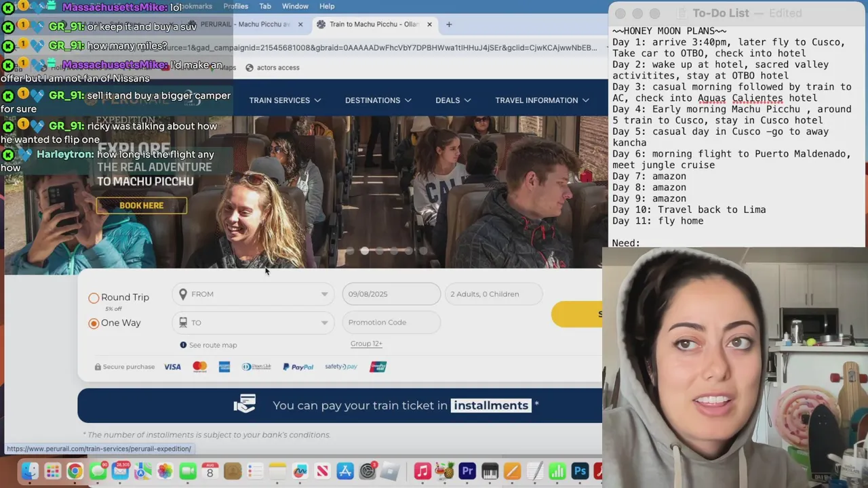Launch Maps from the dock
Viewport: 868px width, 488px height.
[142, 471]
